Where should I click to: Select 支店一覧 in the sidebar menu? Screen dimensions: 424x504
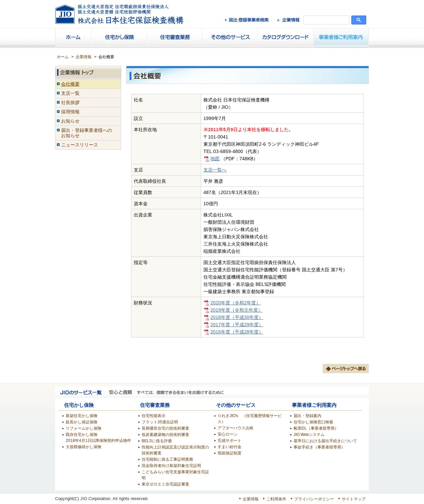point(88,94)
